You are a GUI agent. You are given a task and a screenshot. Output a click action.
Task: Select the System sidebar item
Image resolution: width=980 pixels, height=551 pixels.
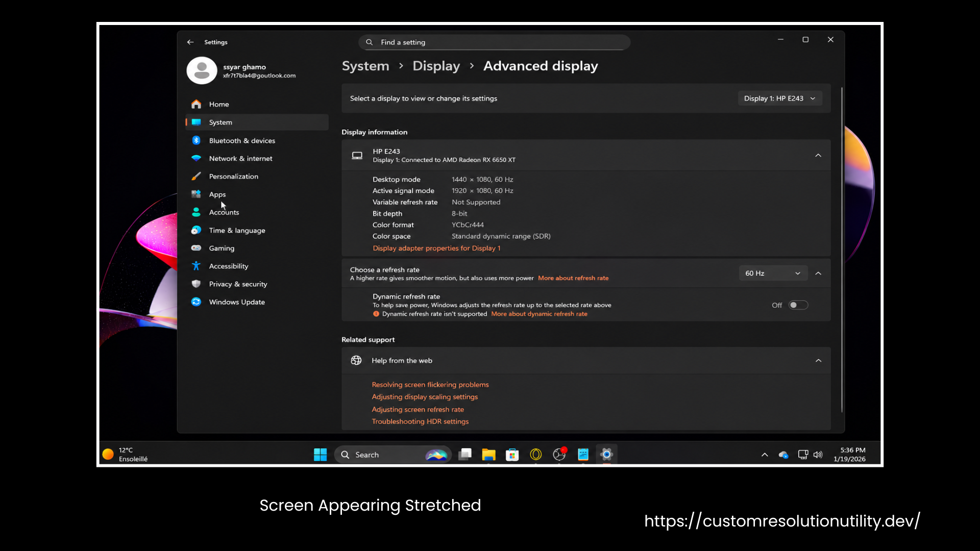257,122
